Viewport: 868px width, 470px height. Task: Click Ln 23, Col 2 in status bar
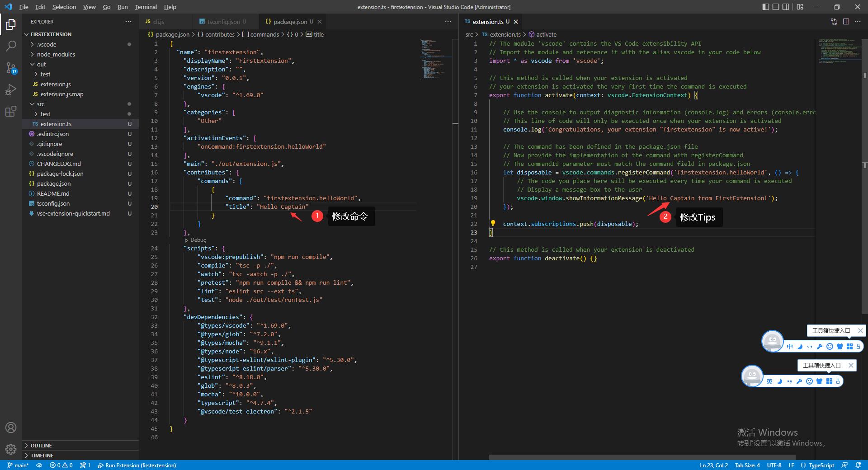(x=714, y=465)
